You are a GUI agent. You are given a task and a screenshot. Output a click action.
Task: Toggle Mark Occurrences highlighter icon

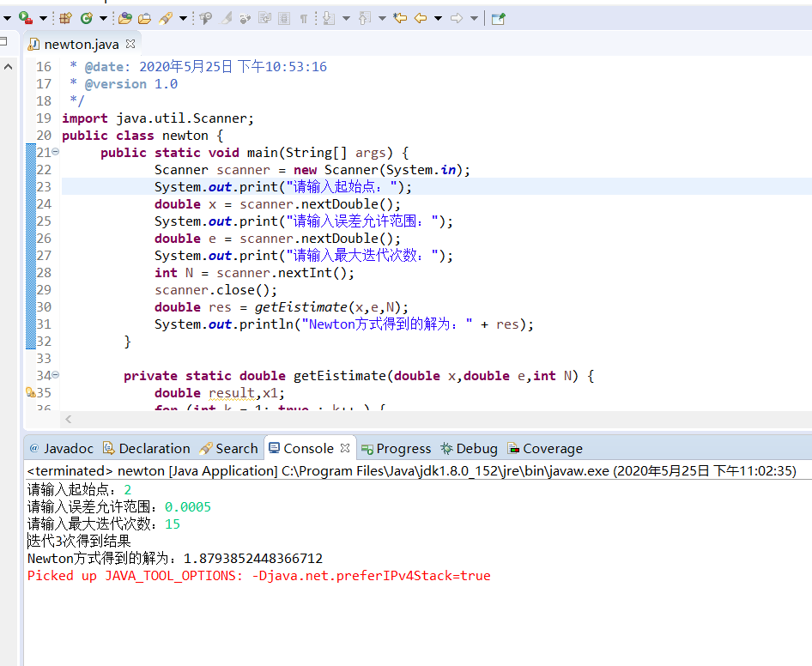(227, 19)
